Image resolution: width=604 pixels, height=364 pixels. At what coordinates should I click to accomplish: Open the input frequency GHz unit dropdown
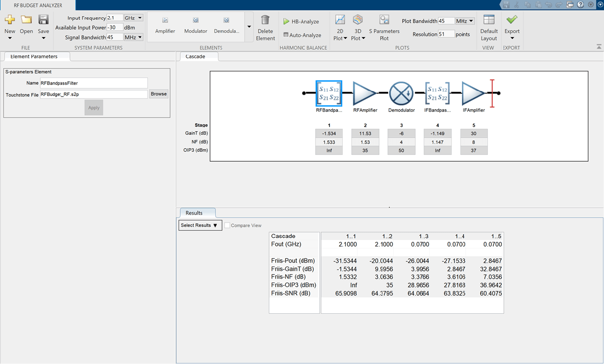tap(134, 18)
